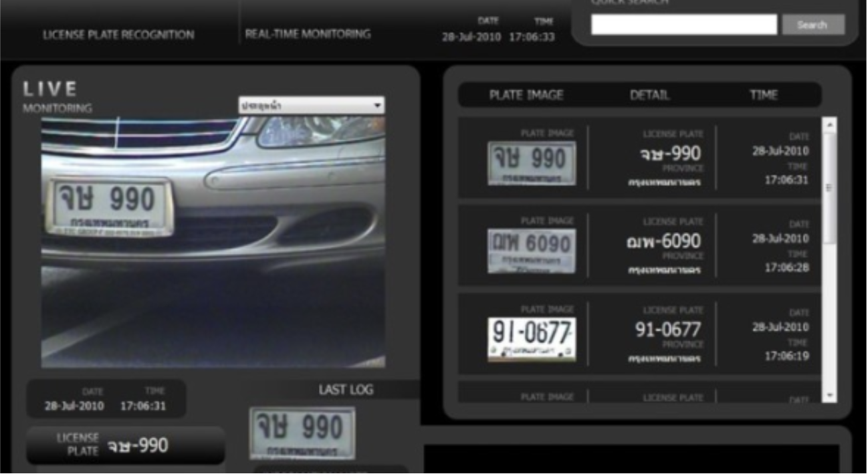
Task: Click the 17:06:19 time entry in the log
Action: pyautogui.click(x=786, y=356)
